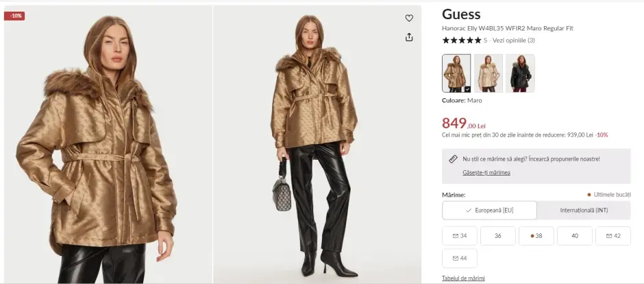Click the ruler icon in size suggestion box

pos(453,159)
